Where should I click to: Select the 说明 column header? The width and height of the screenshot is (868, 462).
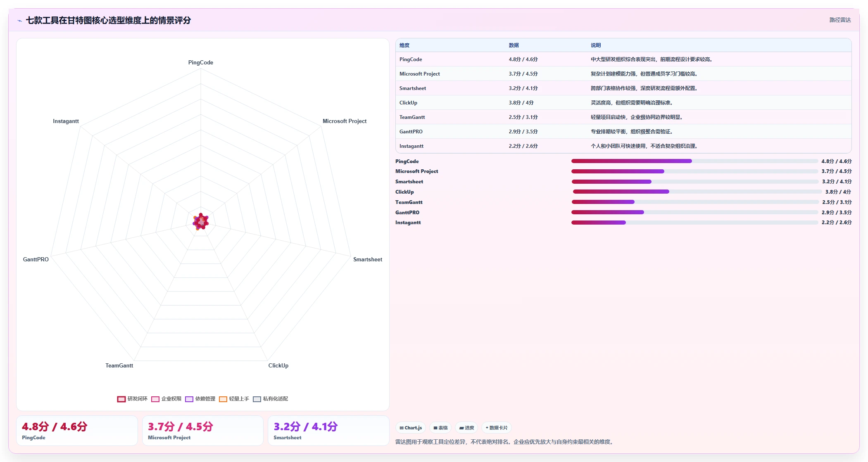pos(595,45)
